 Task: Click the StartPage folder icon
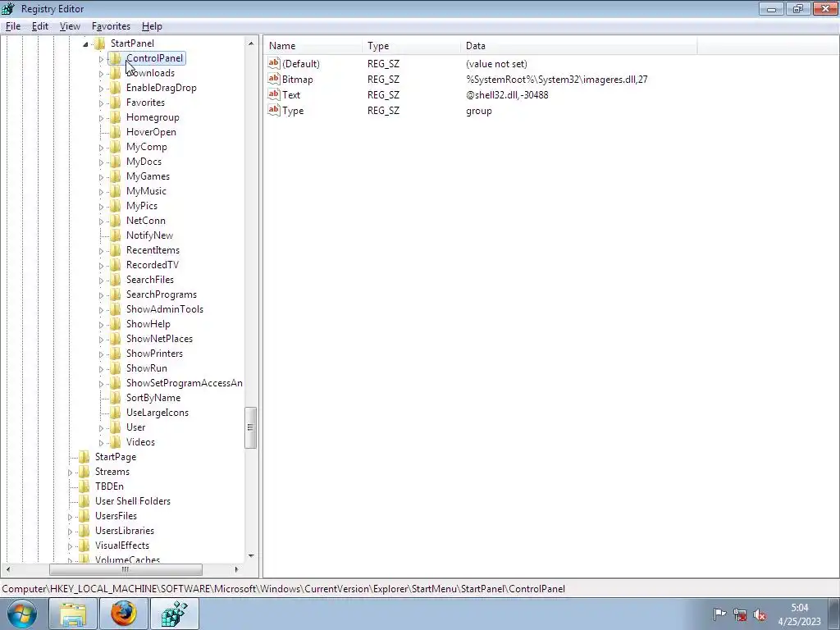[84, 456]
